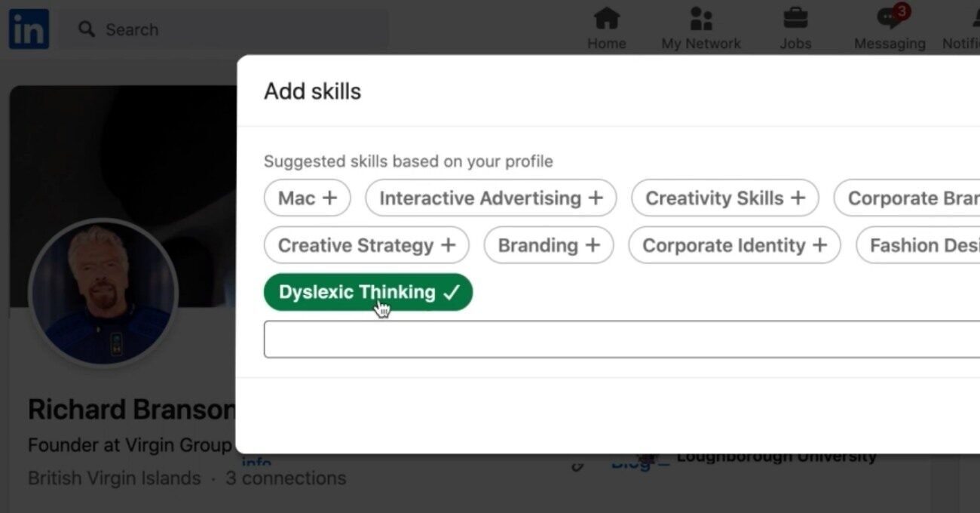
Task: Open My Network icon
Action: coord(701,19)
